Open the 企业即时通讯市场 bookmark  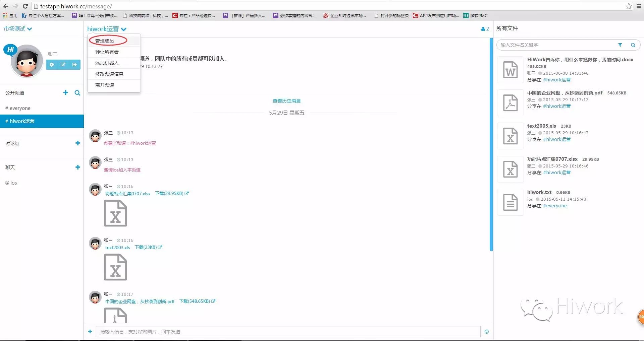click(x=344, y=15)
